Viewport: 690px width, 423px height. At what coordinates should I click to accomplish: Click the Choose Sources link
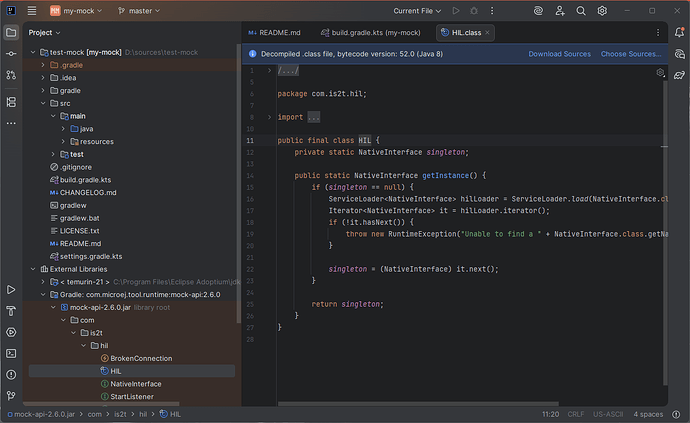[x=630, y=54]
